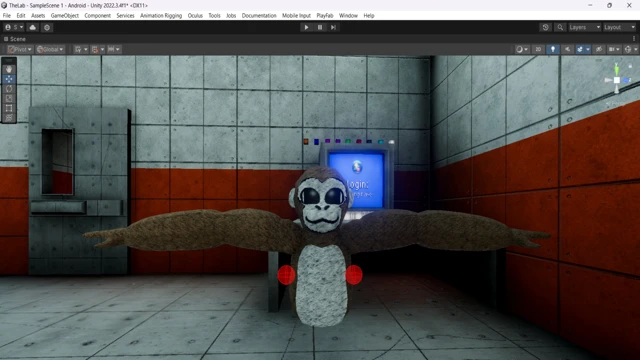Toggle scene lighting lightbulb button
Viewport: 640px width, 360px height.
553,49
